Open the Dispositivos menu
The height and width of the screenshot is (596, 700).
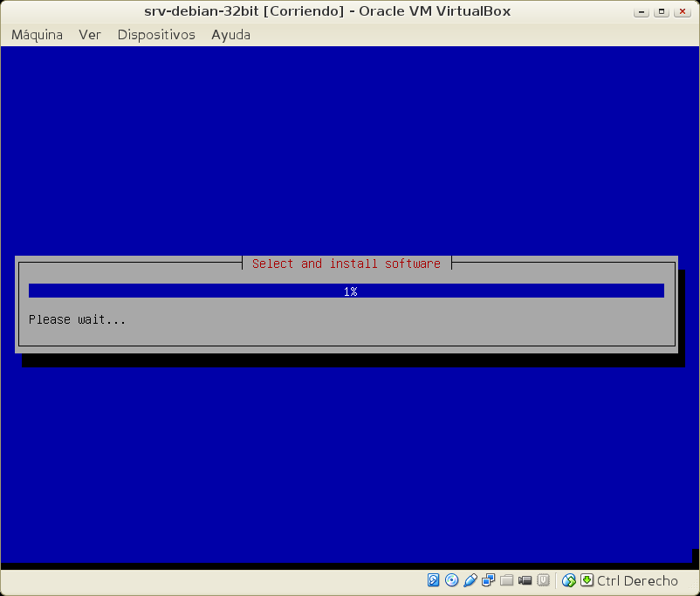tap(156, 35)
